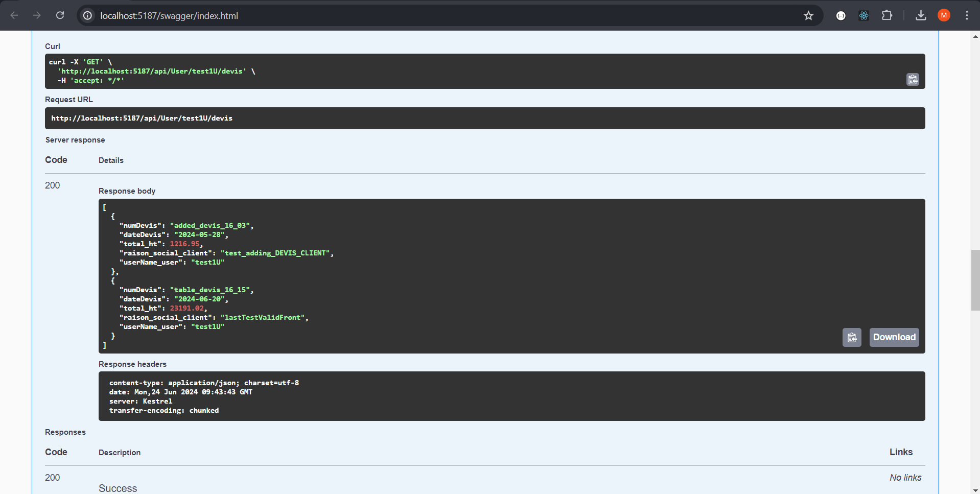Go back to the previous page
This screenshot has height=494, width=980.
(x=14, y=15)
